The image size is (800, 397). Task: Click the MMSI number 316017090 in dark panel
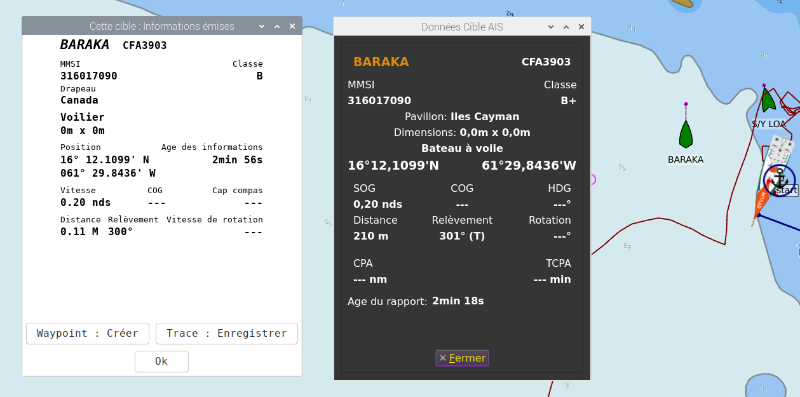(379, 101)
